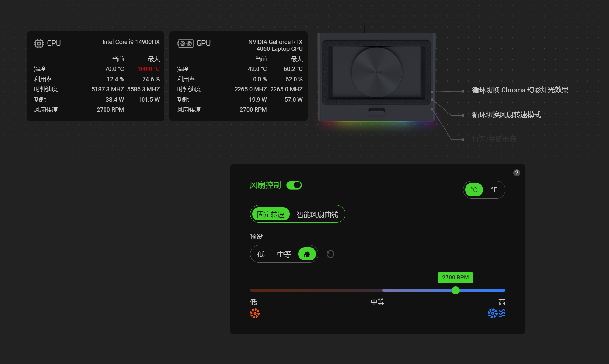
Task: Click the fan speed slider handle
Action: coord(455,290)
